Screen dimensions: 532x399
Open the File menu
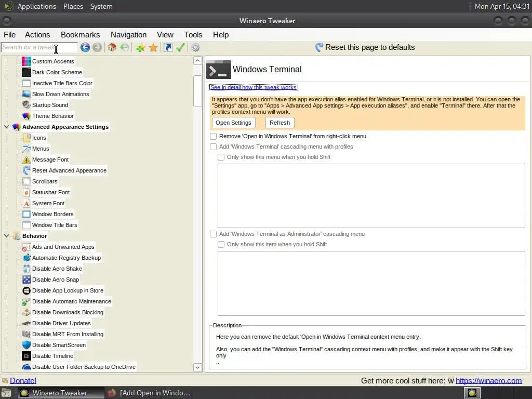pos(9,35)
